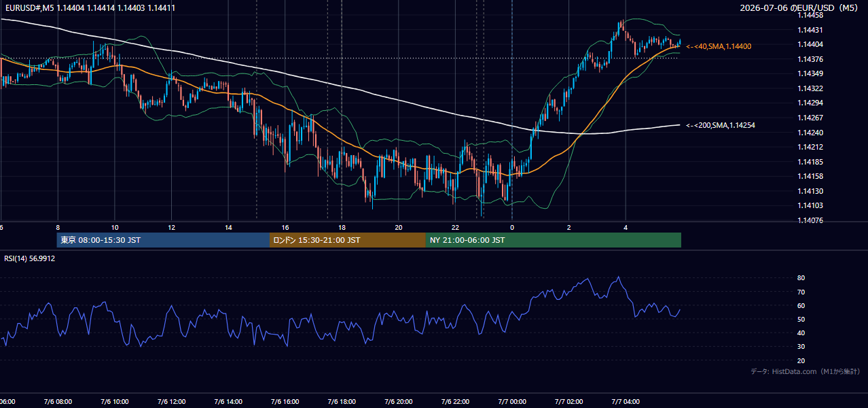Click the RSI(14) 56.9912 indicator label

click(x=30, y=258)
